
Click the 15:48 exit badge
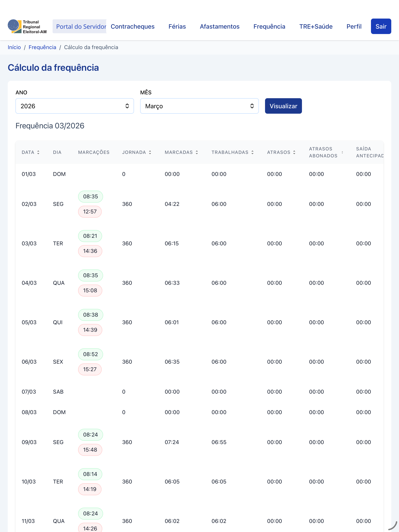coord(90,450)
